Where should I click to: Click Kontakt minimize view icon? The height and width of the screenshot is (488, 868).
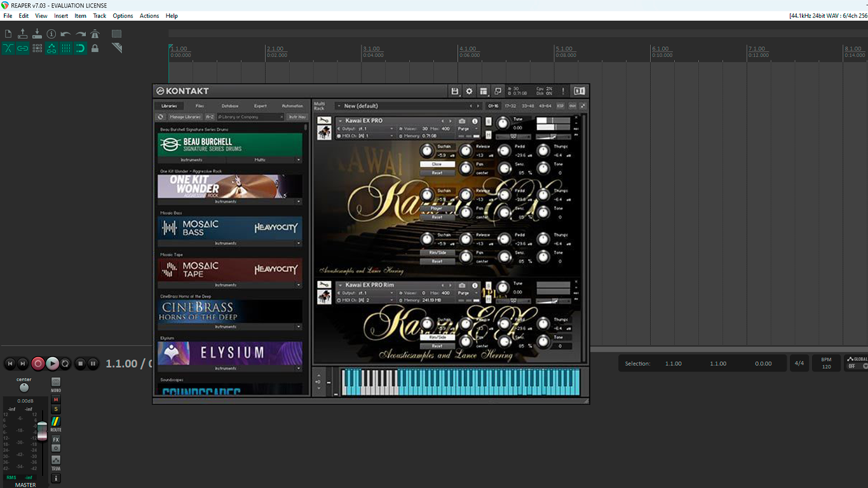tap(498, 91)
